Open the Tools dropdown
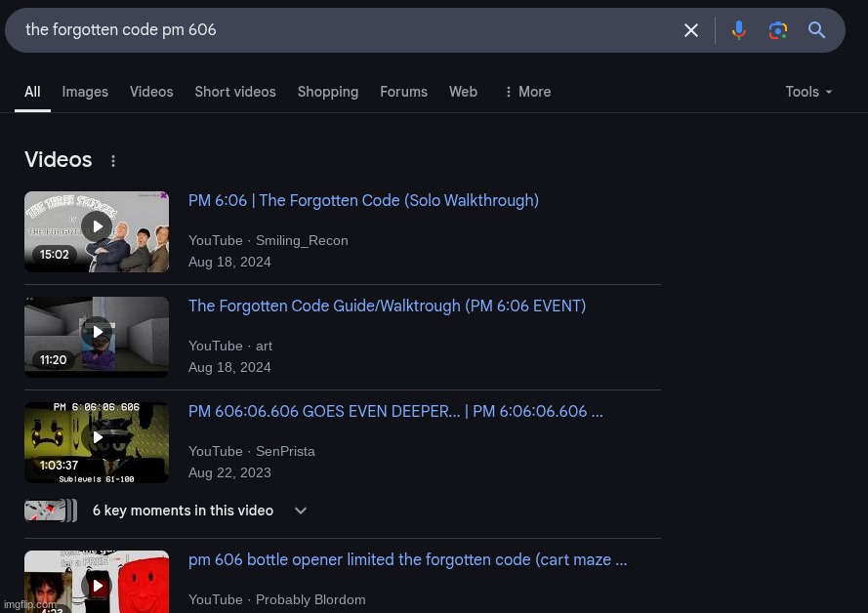The width and height of the screenshot is (868, 613). pos(808,92)
